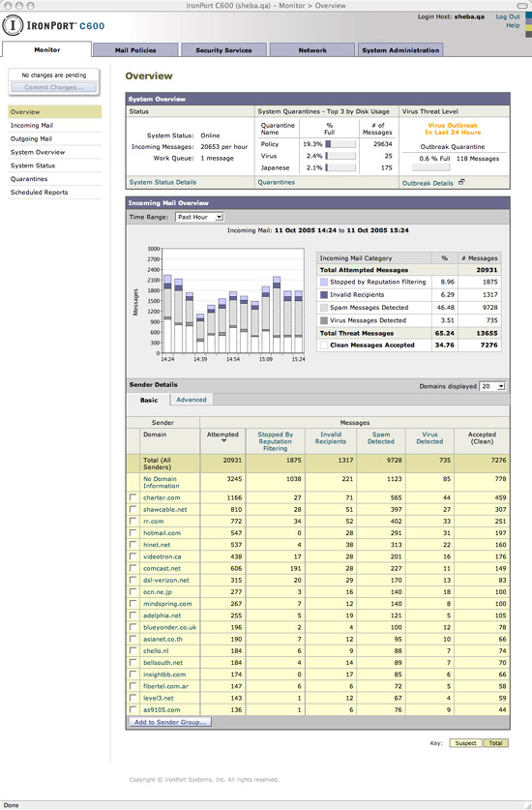Tick the charter.com checkbox

[133, 497]
